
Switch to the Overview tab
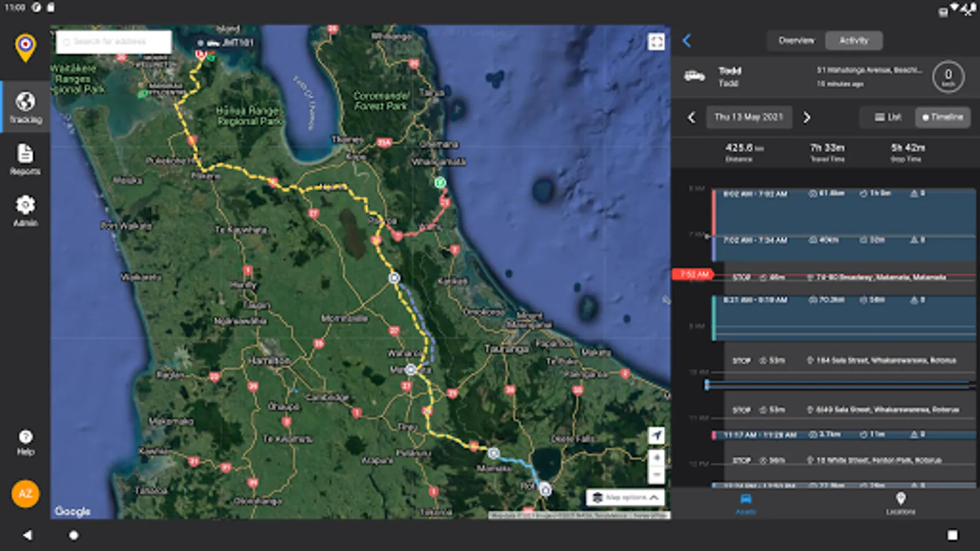(x=796, y=40)
